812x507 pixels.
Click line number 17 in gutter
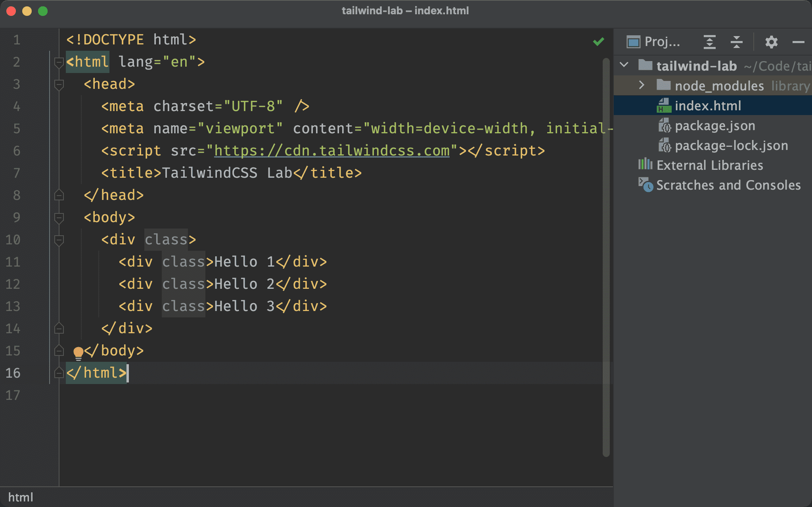coord(13,395)
